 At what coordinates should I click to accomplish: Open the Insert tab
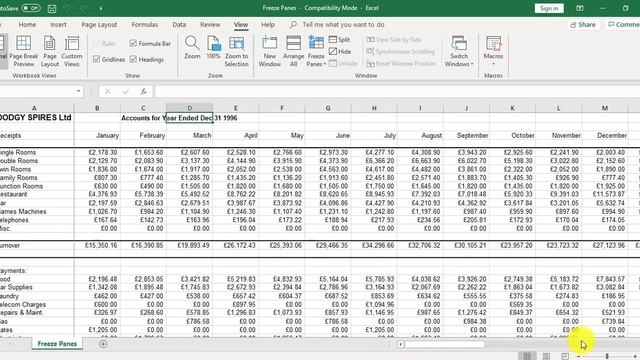click(x=58, y=25)
